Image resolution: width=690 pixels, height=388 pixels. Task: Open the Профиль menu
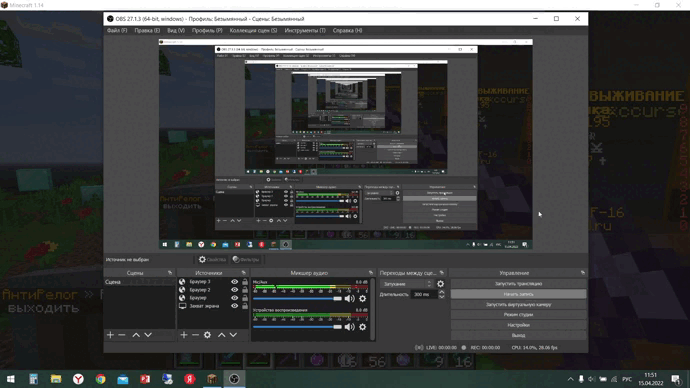[x=207, y=30]
